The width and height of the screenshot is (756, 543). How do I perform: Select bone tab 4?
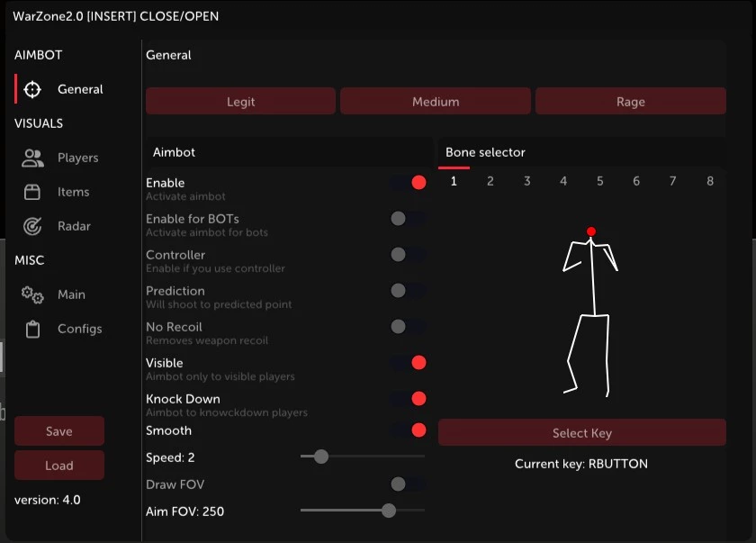point(563,181)
